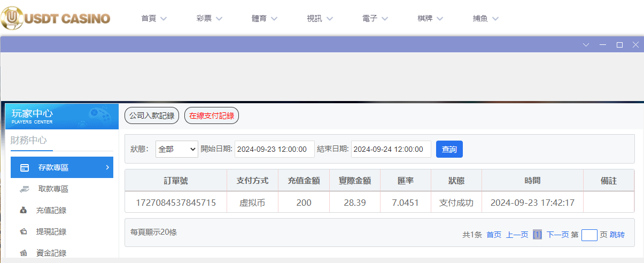Click the 結束日期 date field
This screenshot has width=644, height=263.
coord(391,149)
